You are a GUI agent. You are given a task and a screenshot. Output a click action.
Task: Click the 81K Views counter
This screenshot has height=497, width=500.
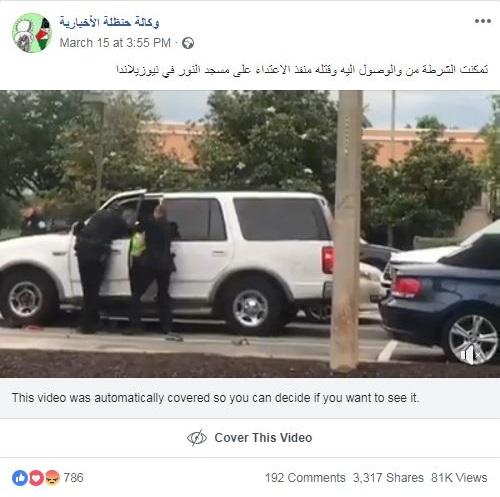point(459,478)
